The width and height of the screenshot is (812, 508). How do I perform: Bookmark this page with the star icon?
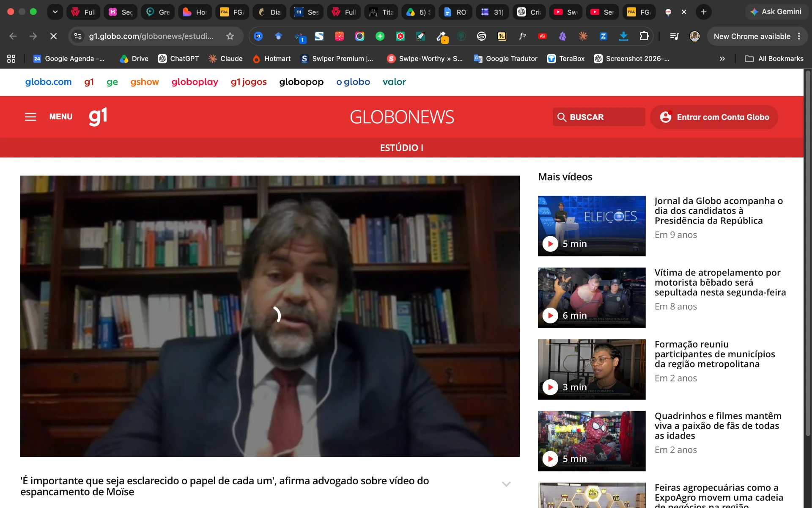230,36
